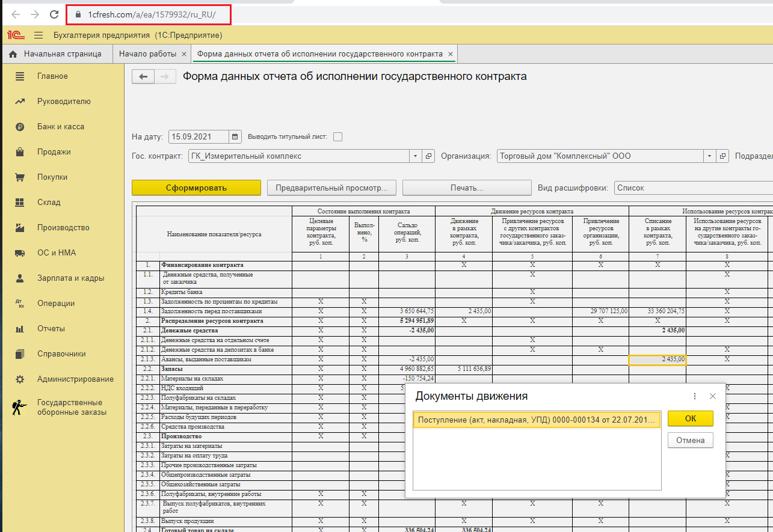
Task: Click the Гос. контракт input field
Action: [299, 156]
